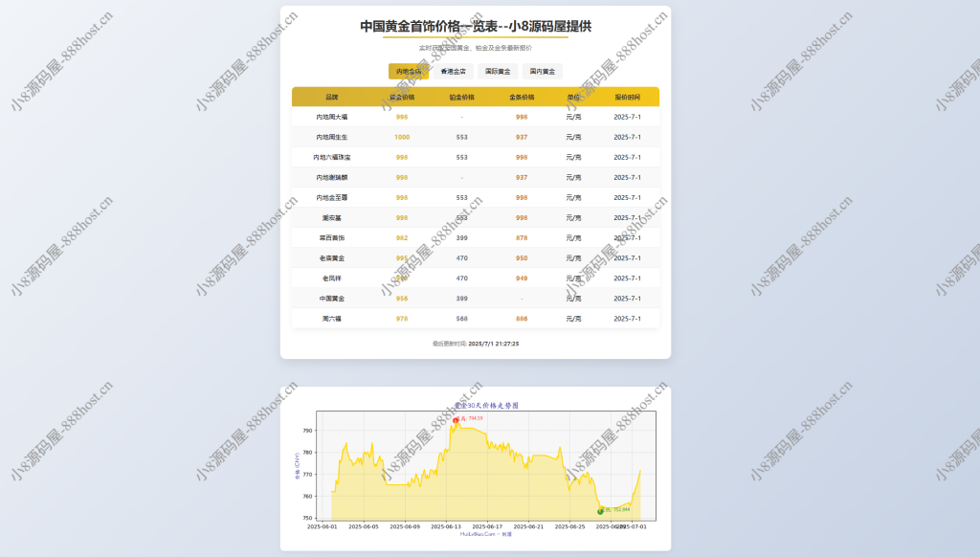Click the 品牌 column header
This screenshot has height=557, width=980.
332,97
